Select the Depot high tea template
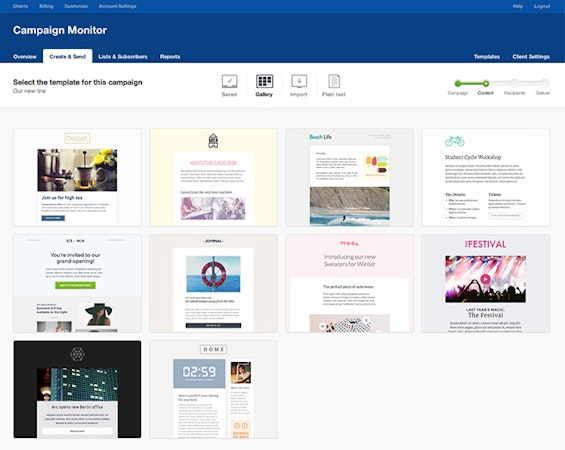 tap(77, 177)
